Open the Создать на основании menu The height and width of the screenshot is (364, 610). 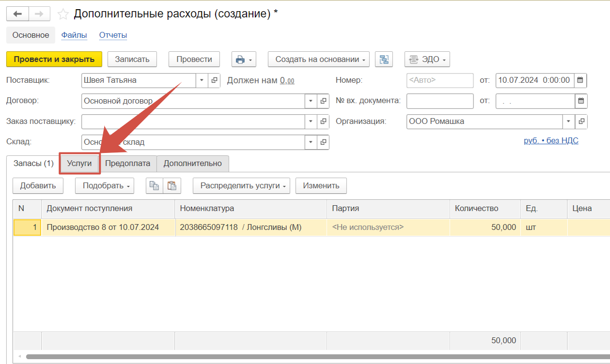(319, 60)
